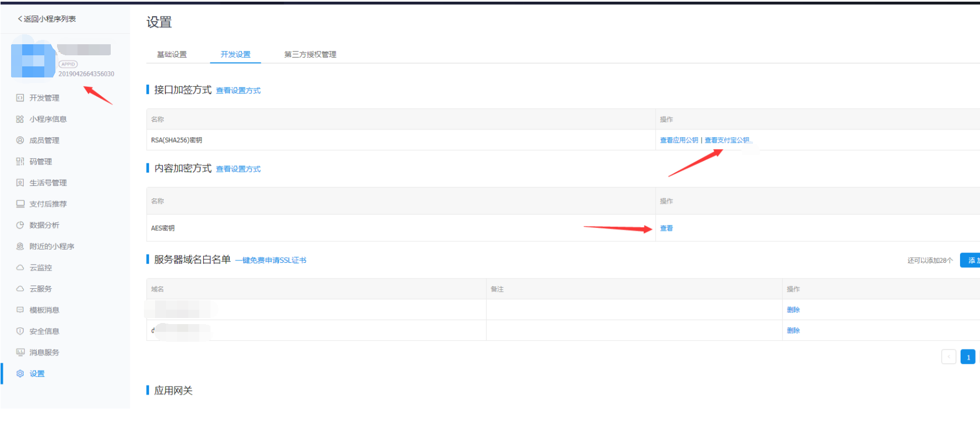Click 查看应用公钥 link
Screen dimensions: 980x448
click(679, 140)
